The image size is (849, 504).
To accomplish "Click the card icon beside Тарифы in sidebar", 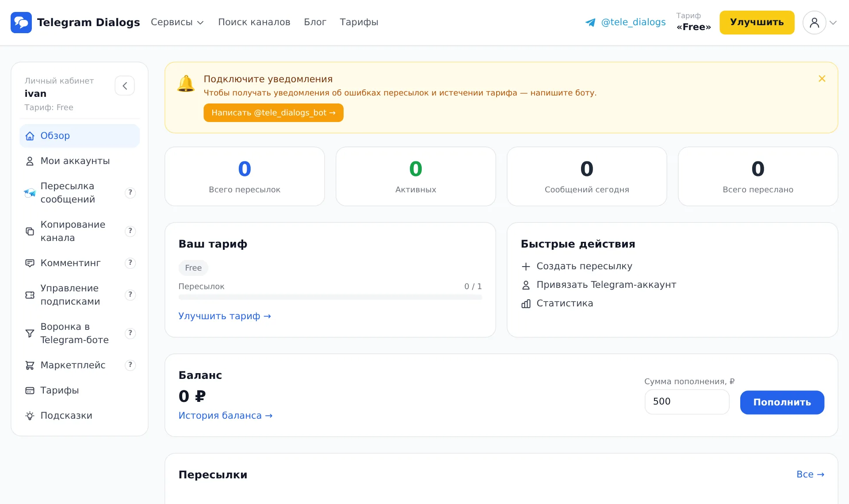I will 30,390.
